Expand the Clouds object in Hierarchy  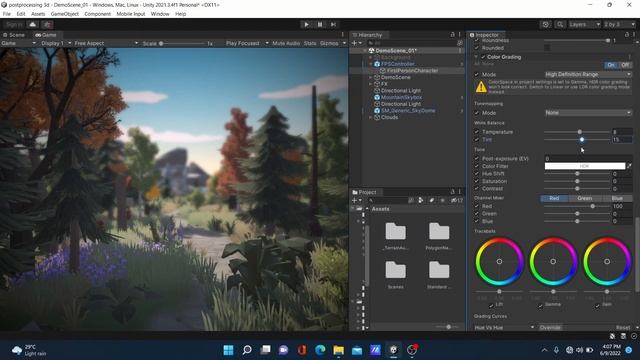[371, 117]
